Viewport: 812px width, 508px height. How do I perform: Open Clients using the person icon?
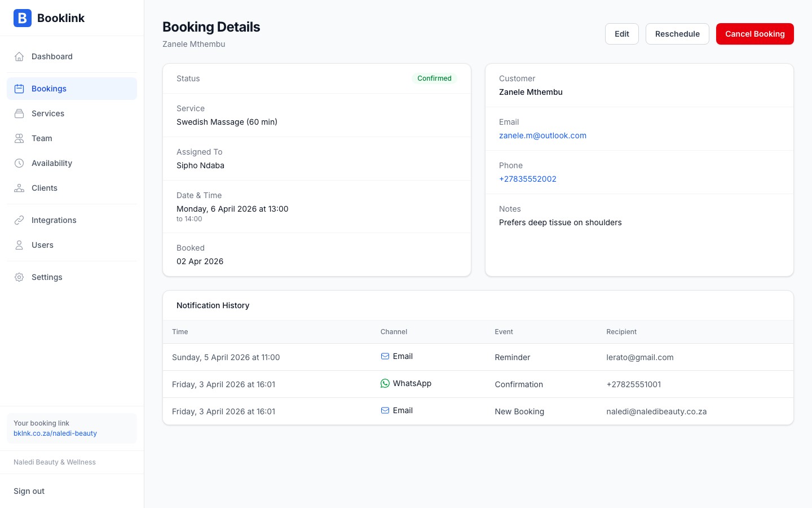pyautogui.click(x=19, y=188)
